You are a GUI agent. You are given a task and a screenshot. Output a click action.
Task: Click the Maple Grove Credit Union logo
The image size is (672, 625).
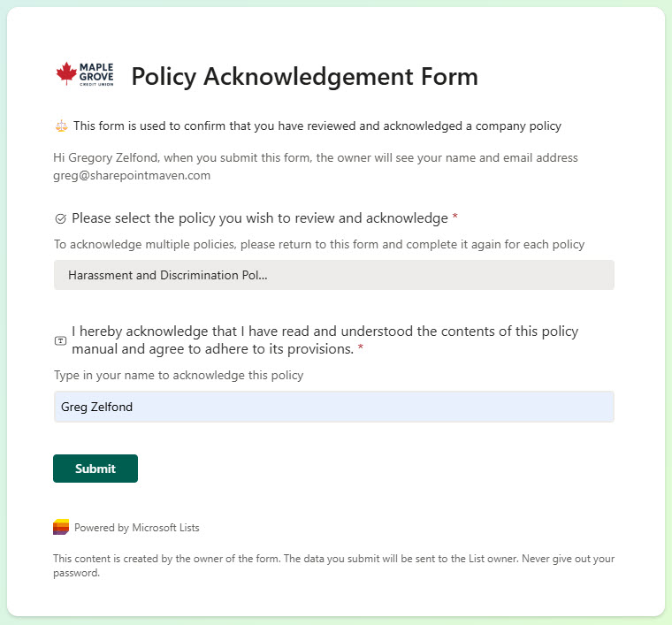tap(84, 74)
